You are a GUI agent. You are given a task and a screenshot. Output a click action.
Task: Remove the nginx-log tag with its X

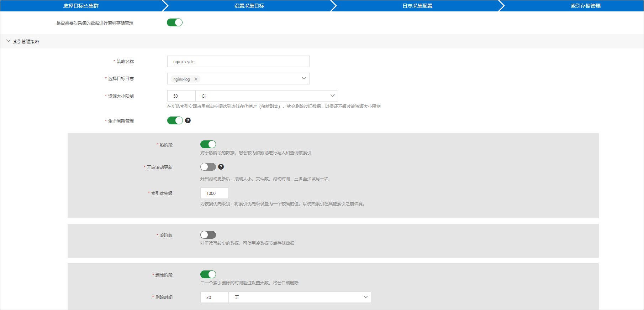pyautogui.click(x=196, y=79)
